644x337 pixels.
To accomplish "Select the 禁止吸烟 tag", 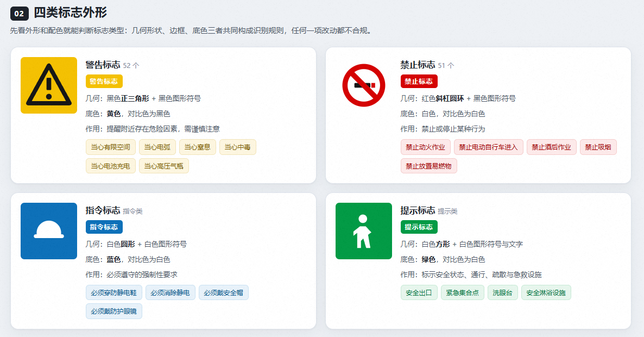I will 598,147.
